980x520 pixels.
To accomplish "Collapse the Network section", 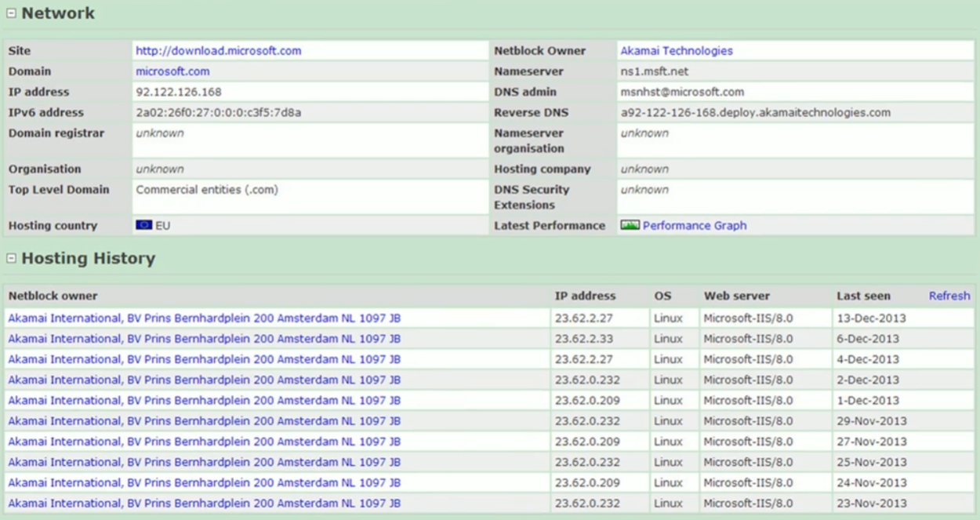I will 11,14.
